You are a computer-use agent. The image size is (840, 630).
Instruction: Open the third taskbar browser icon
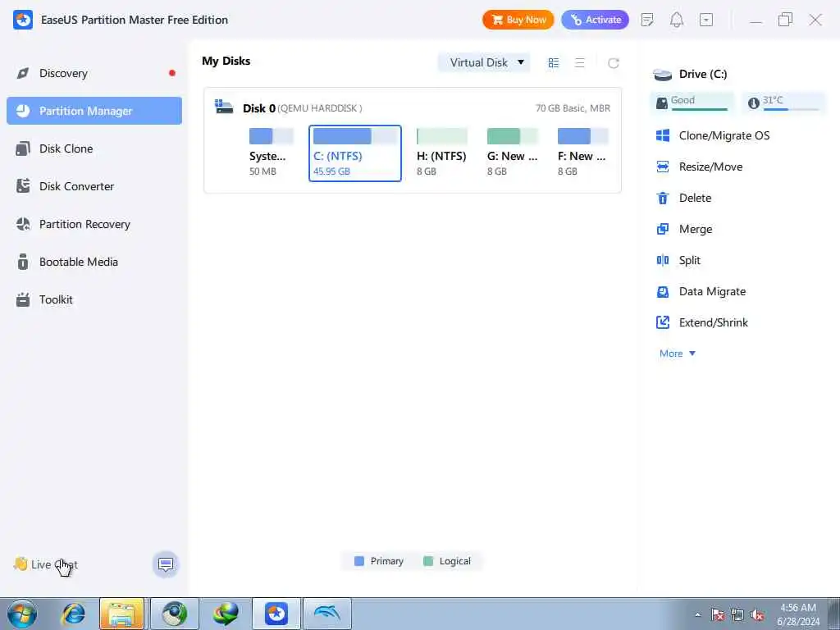175,614
